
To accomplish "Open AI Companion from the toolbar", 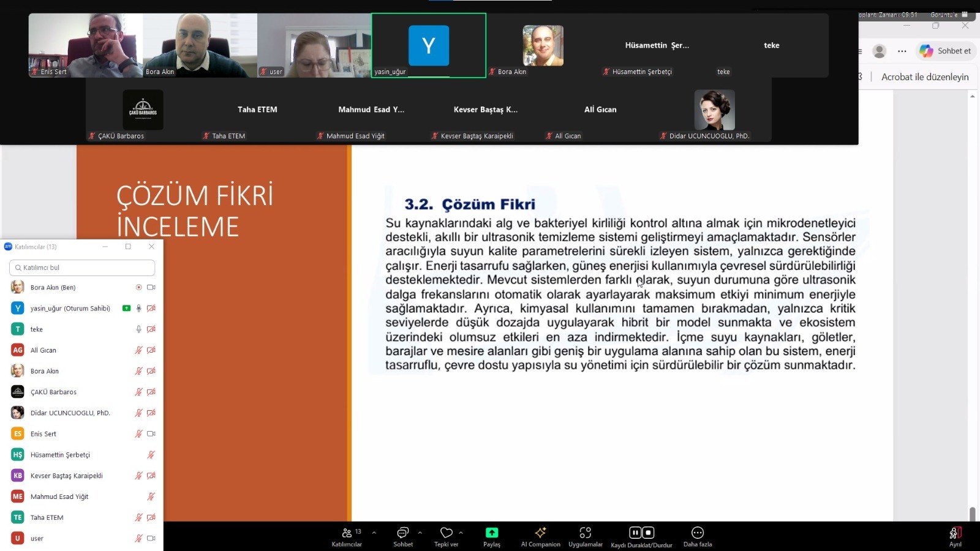I will click(540, 533).
